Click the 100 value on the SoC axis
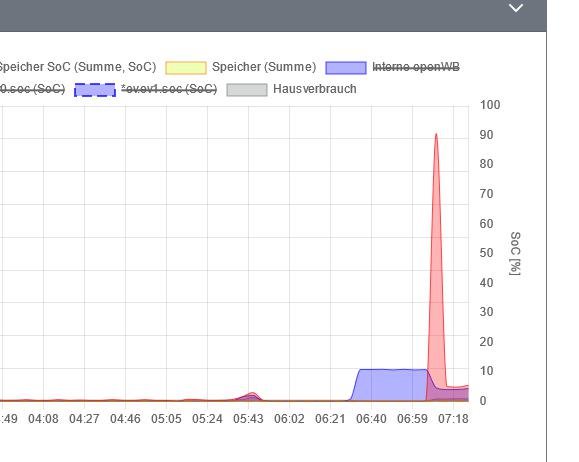 [x=490, y=105]
